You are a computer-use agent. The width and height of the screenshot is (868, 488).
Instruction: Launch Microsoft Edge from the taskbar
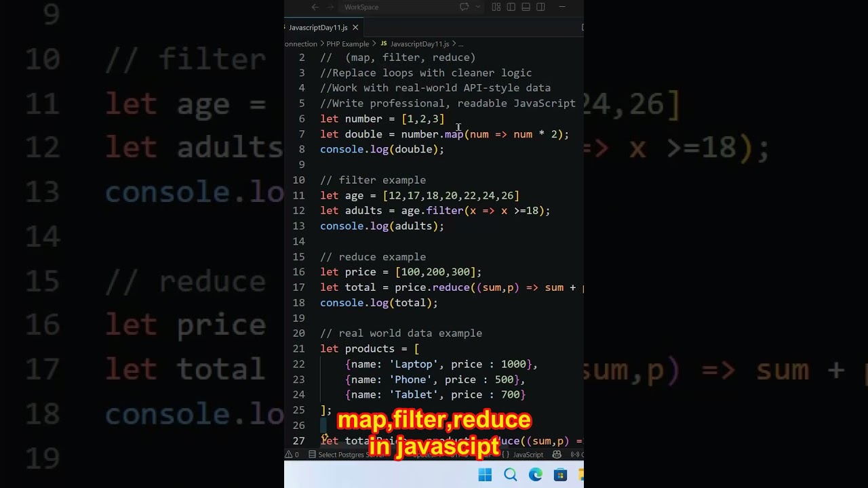click(536, 475)
